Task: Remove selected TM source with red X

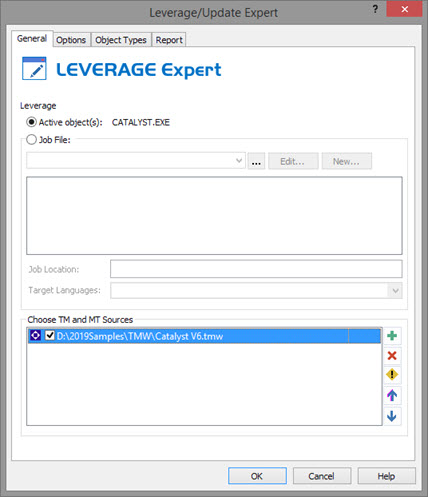Action: coord(392,356)
